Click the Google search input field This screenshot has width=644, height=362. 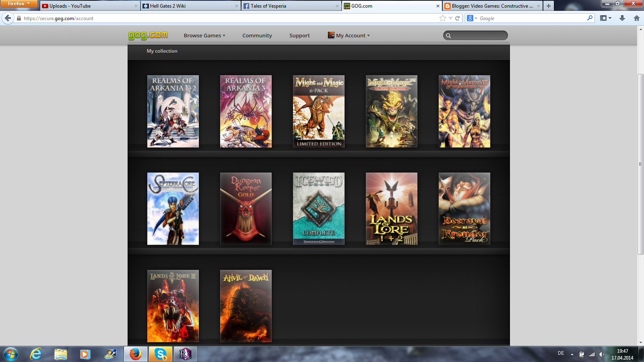point(532,18)
